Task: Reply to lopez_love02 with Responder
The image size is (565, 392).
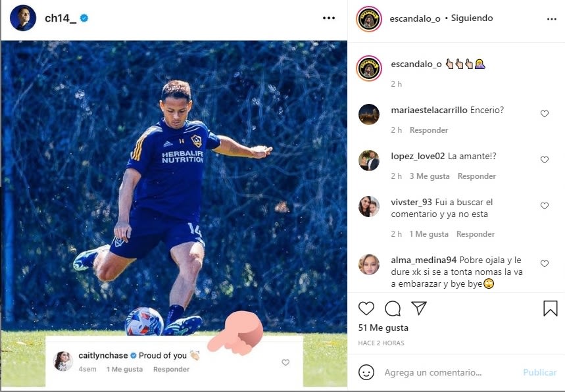Action: pos(476,176)
